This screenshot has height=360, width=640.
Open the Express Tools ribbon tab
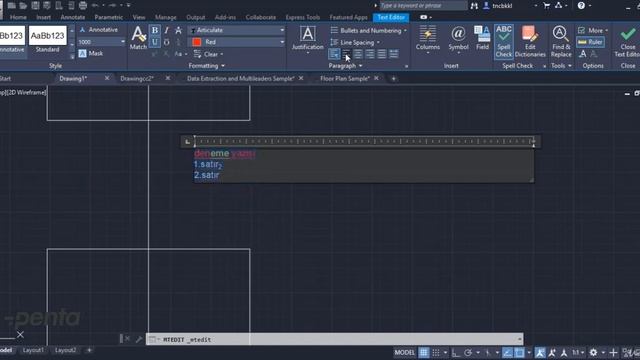[303, 17]
